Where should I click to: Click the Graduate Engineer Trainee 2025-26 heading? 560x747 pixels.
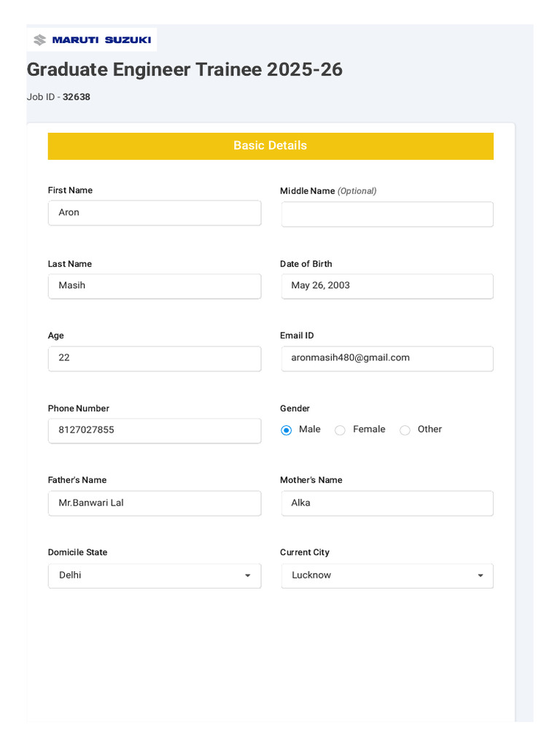click(184, 69)
